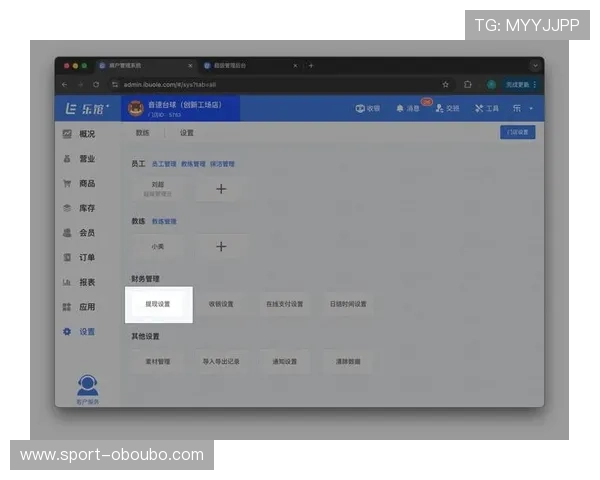This screenshot has height=480, width=600.
Task: Close the first browser tab
Action: coord(190,66)
